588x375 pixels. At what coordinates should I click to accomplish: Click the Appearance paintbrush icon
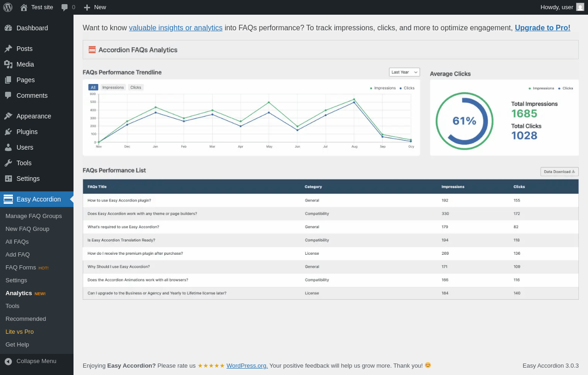coord(8,116)
